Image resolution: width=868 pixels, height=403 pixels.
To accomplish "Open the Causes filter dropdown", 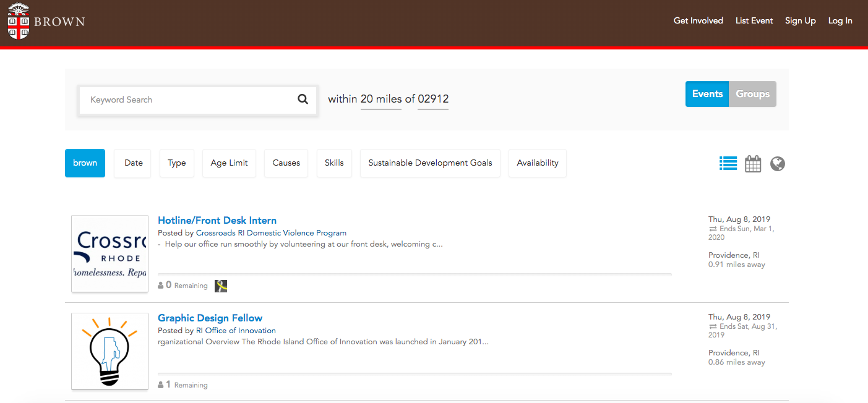I will [286, 163].
